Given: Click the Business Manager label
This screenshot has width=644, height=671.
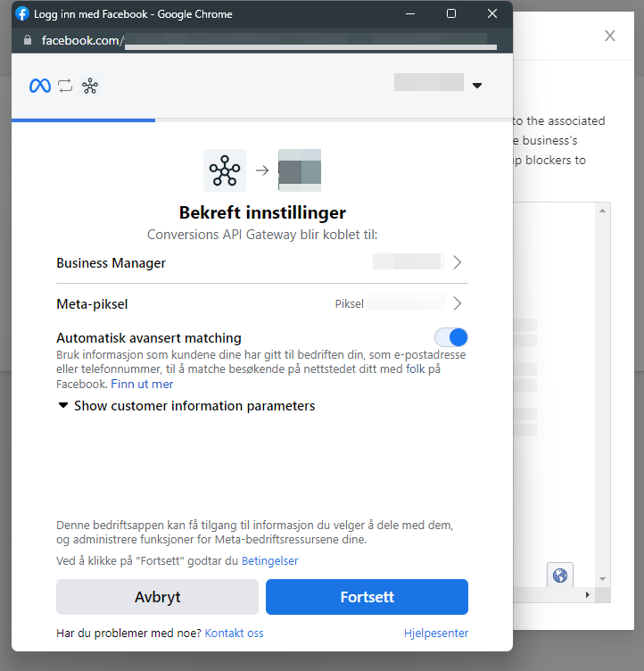Looking at the screenshot, I should (111, 262).
